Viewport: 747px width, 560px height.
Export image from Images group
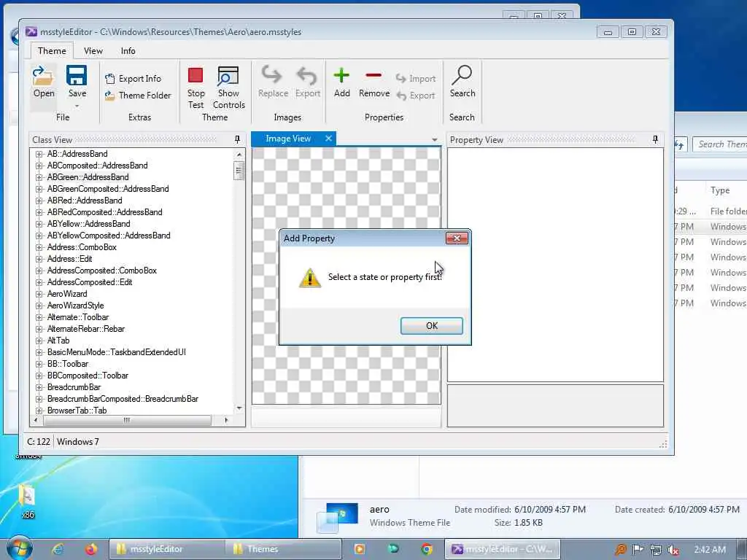point(307,82)
